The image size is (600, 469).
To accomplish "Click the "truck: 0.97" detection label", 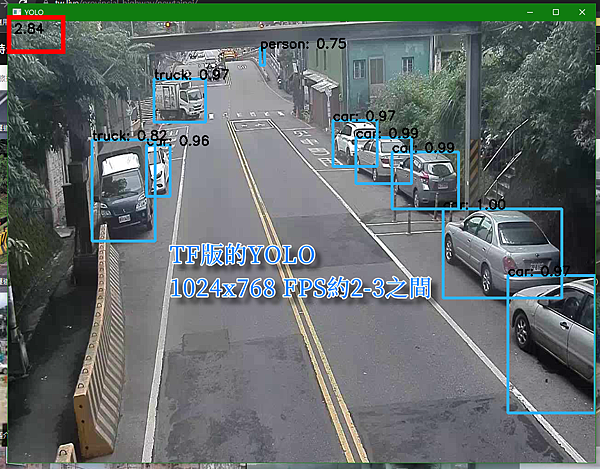I will click(x=191, y=75).
